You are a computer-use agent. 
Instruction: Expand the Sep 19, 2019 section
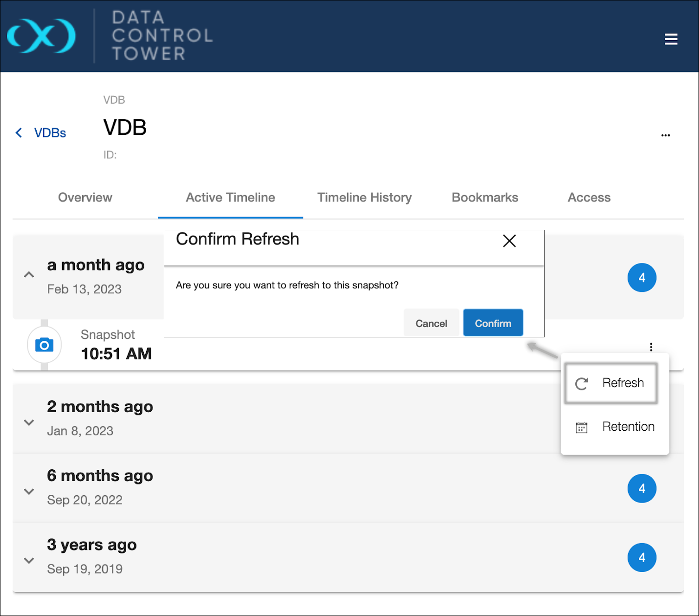coord(28,561)
